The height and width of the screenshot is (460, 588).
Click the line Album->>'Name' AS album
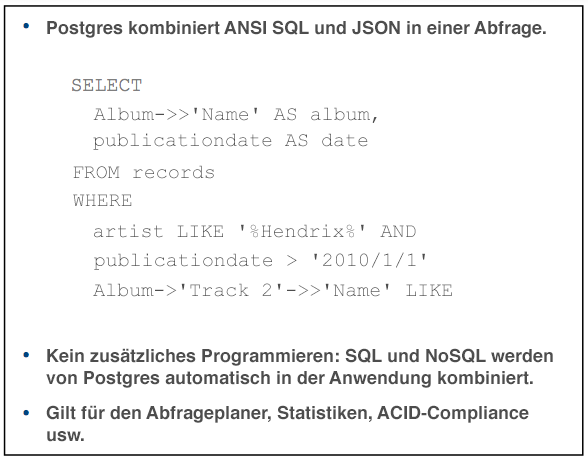pyautogui.click(x=236, y=114)
